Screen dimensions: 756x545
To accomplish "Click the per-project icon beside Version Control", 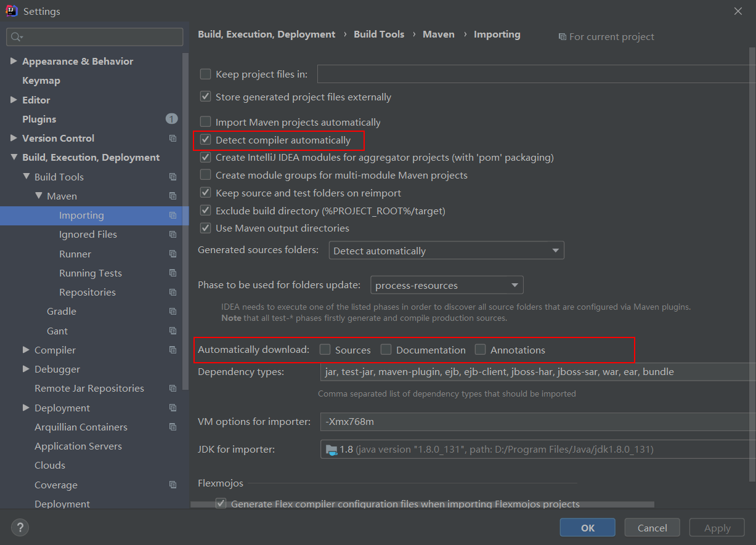I will [x=173, y=139].
